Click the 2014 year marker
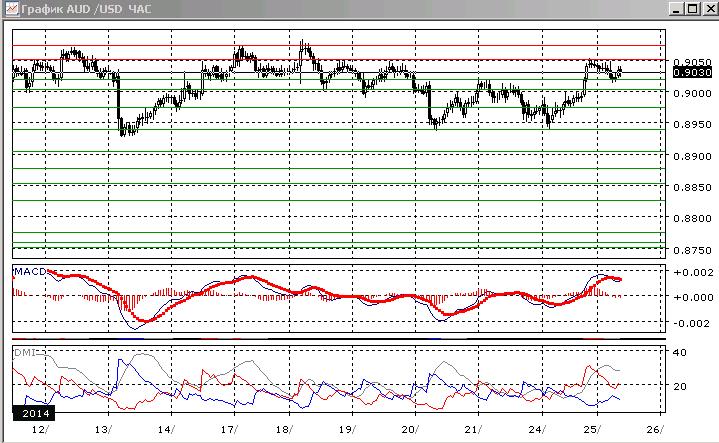Viewport: 719px width, 443px height. coord(35,413)
